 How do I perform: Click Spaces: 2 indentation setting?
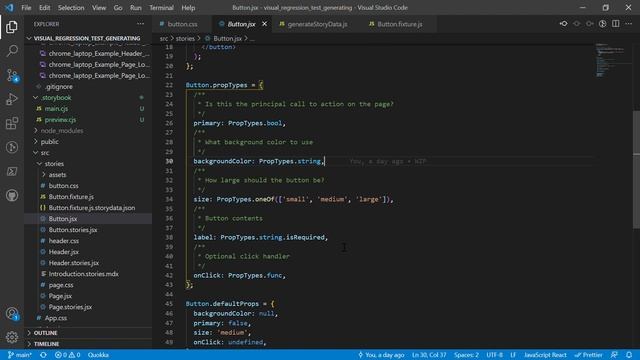tap(466, 355)
